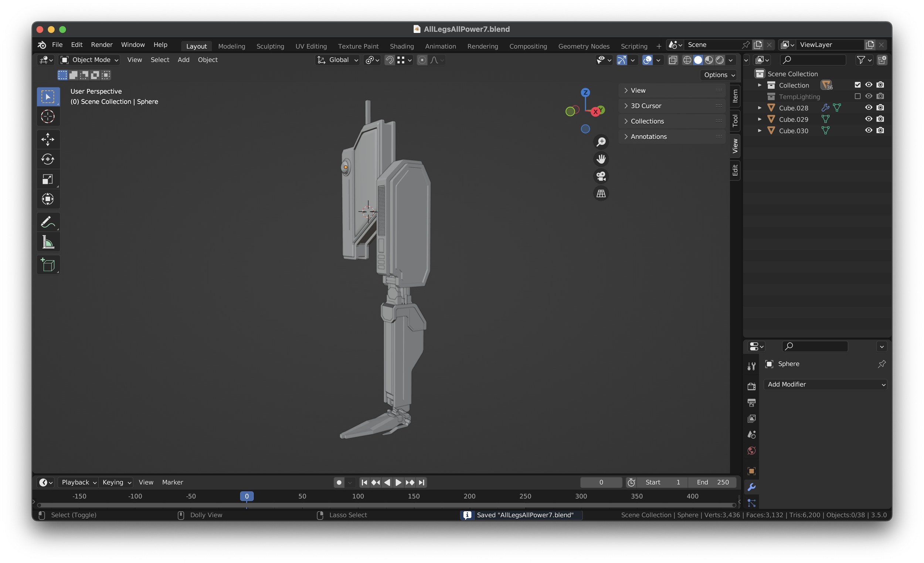Select the Scale tool

point(48,179)
